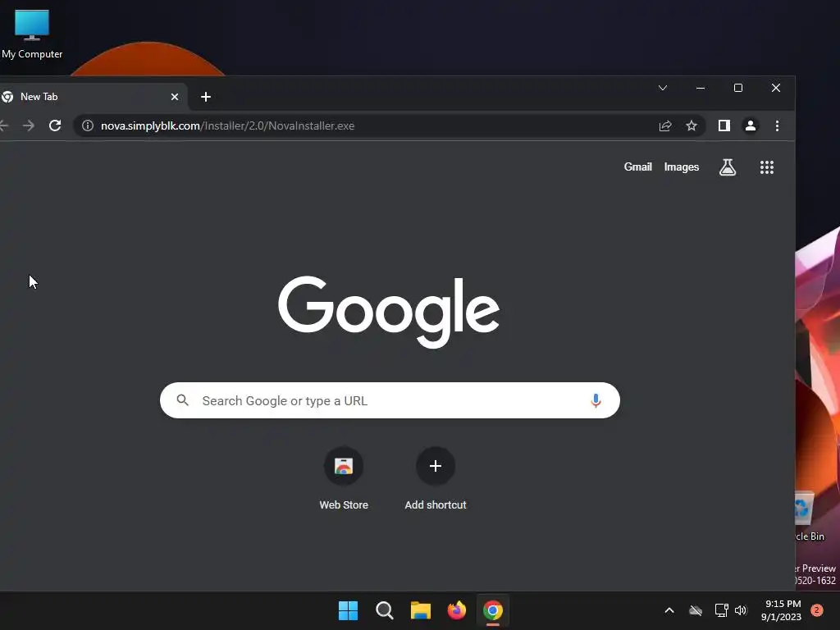Focus the Search Google or type a URL box
840x630 pixels.
(390, 400)
